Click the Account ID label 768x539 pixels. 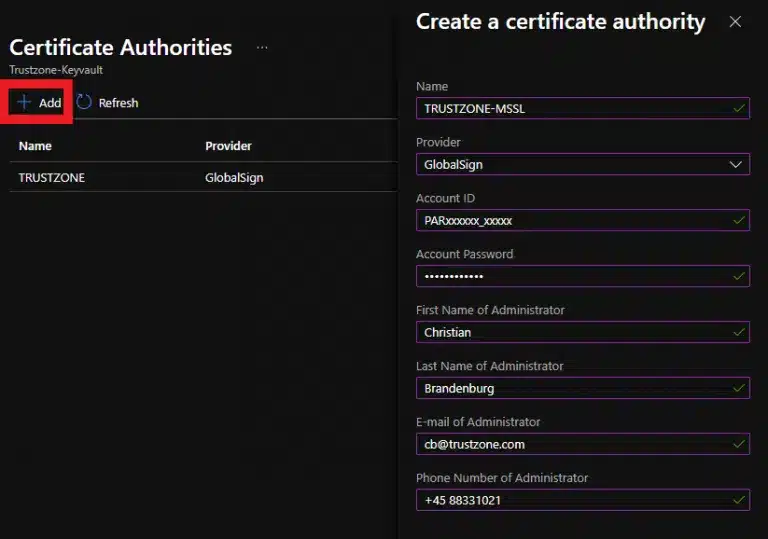click(445, 198)
